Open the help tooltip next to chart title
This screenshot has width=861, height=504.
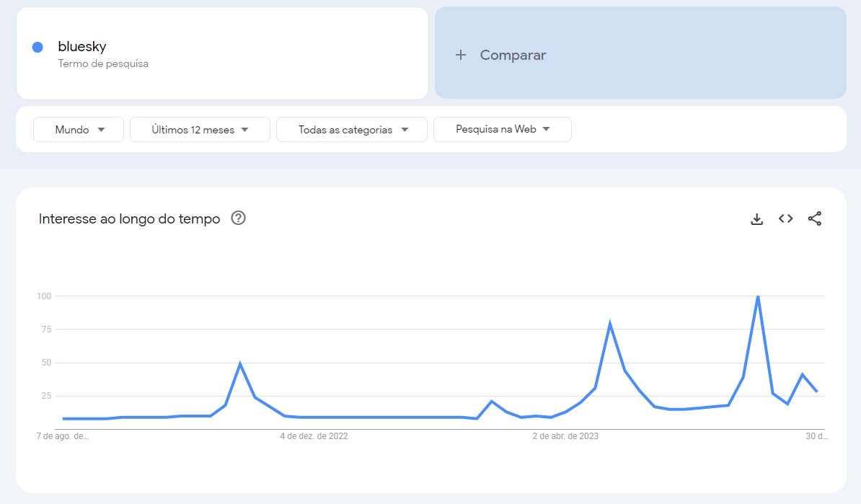point(238,218)
